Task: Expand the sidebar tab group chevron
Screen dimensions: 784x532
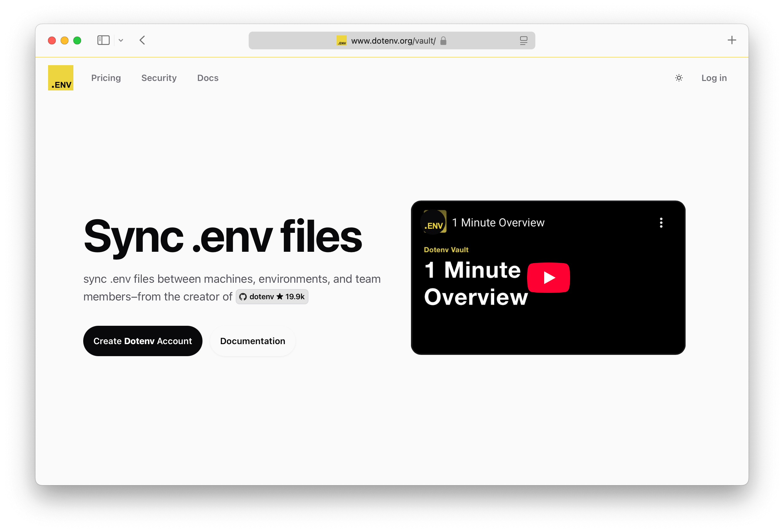Action: pyautogui.click(x=121, y=40)
